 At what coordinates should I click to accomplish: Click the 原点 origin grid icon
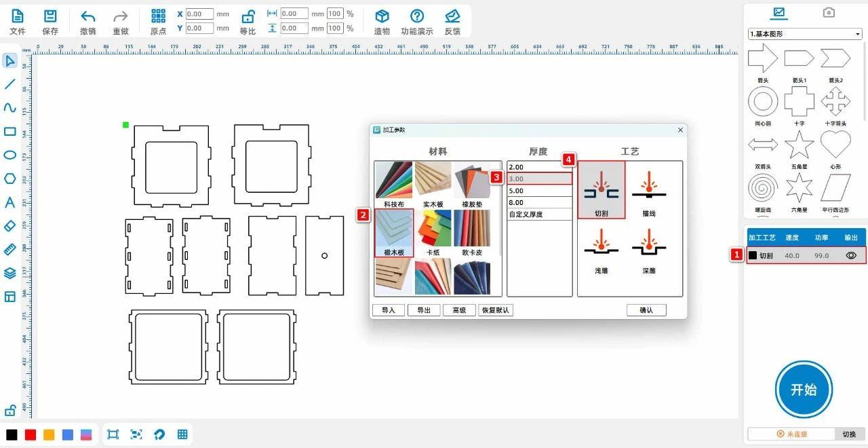coord(158,17)
